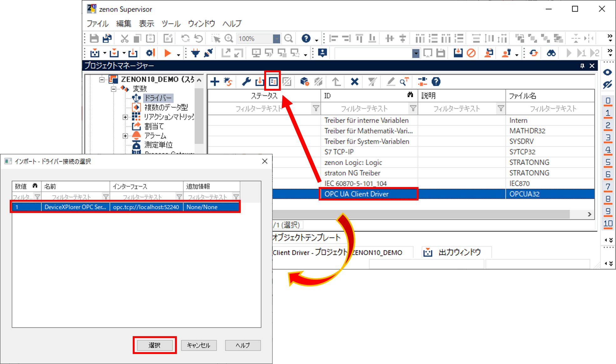Click the import variables from driver icon
Viewport: 616px width, 364px height.
coord(273,82)
